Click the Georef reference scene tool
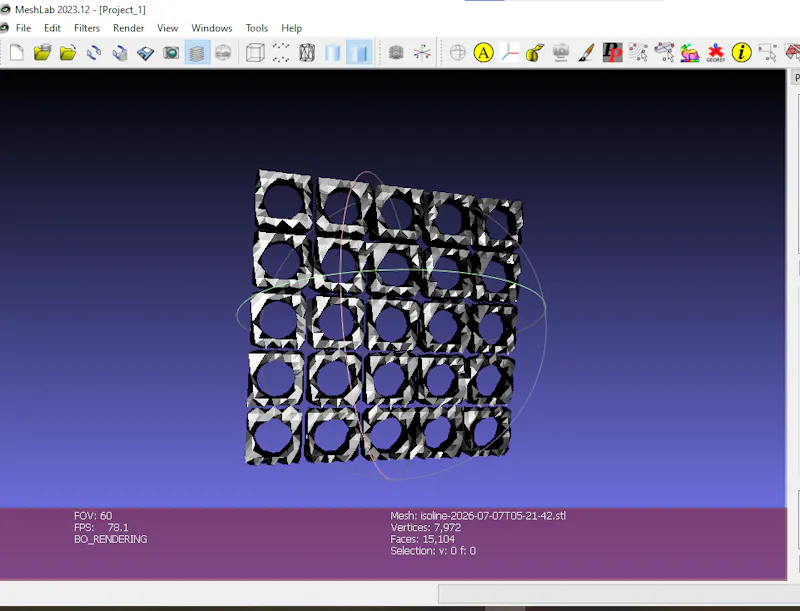The image size is (800, 611). pos(716,53)
